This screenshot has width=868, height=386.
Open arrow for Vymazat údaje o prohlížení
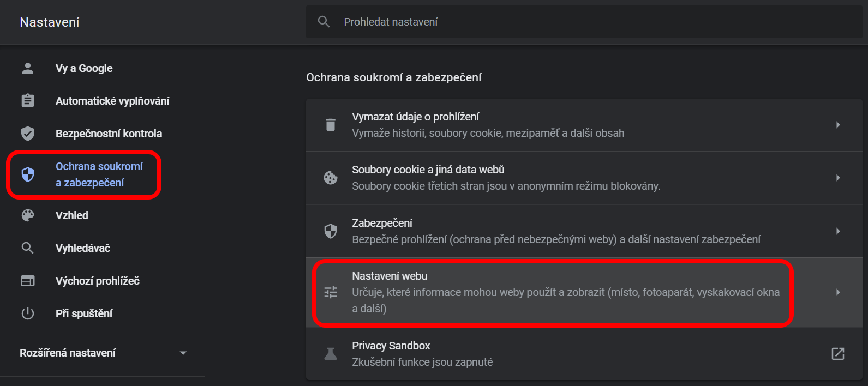click(838, 125)
